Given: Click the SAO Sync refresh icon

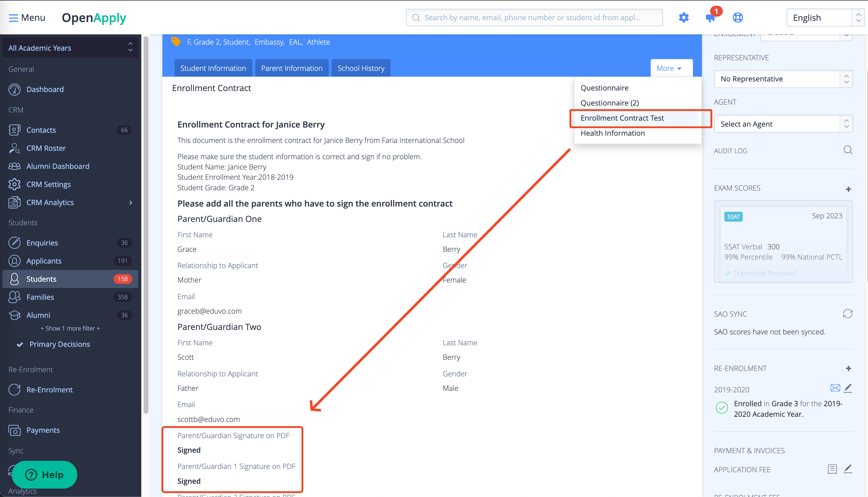Looking at the screenshot, I should click(x=848, y=313).
